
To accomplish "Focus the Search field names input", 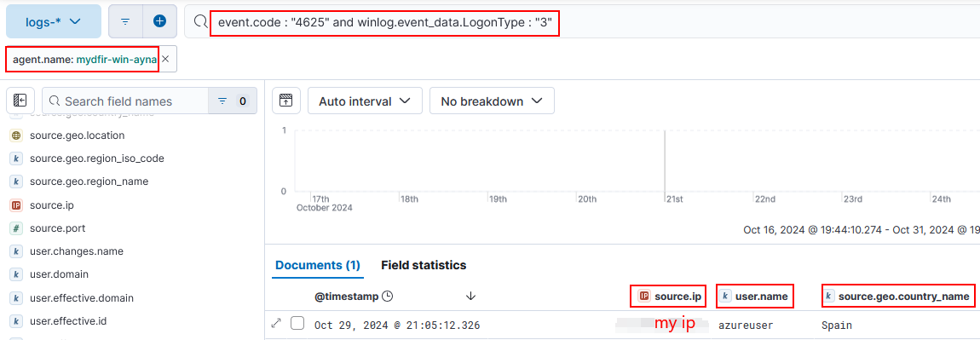I will coord(125,101).
